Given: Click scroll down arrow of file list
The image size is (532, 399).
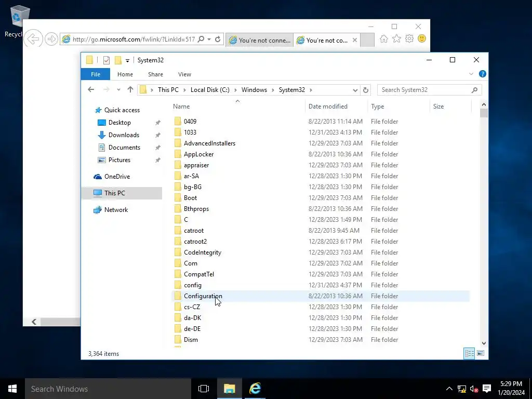Looking at the screenshot, I should [x=484, y=343].
